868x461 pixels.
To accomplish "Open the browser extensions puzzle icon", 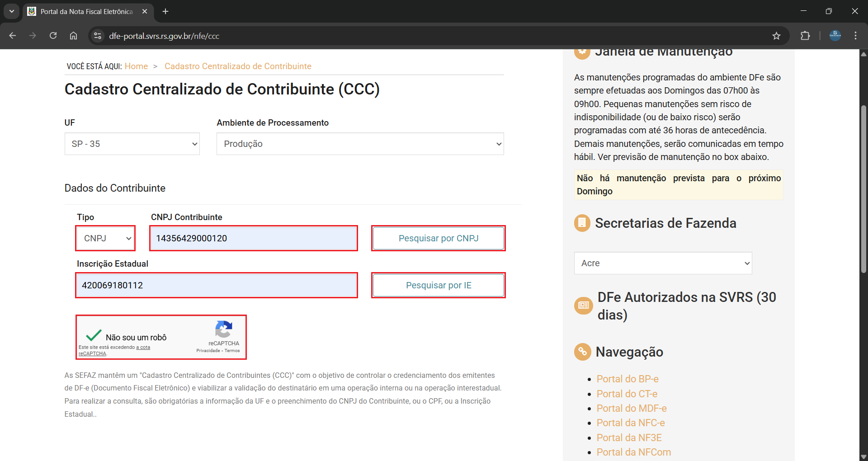I will point(805,36).
